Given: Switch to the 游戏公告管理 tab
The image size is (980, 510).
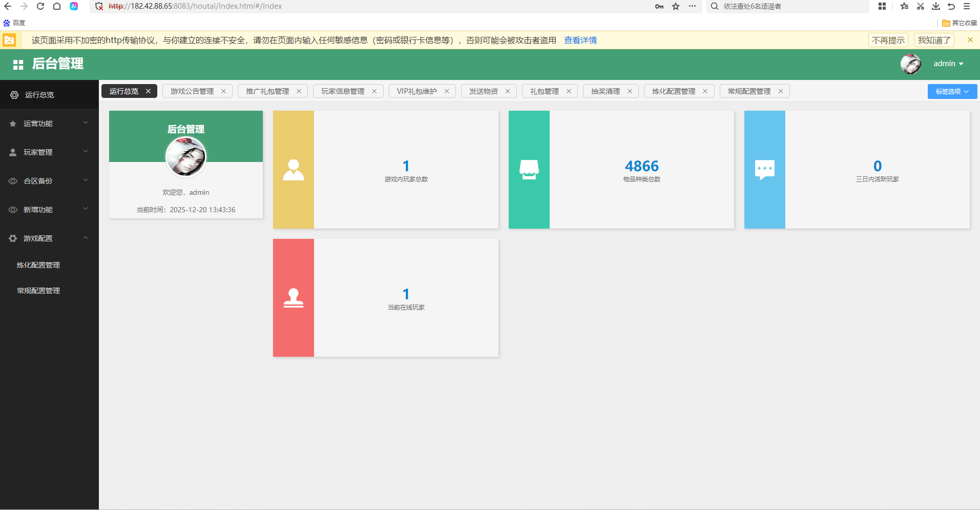Looking at the screenshot, I should [x=192, y=91].
